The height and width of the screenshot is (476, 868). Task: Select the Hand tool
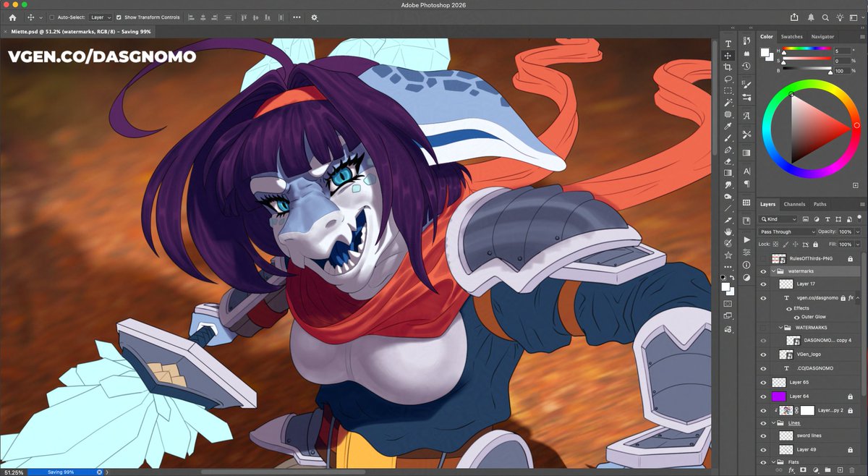[728, 231]
